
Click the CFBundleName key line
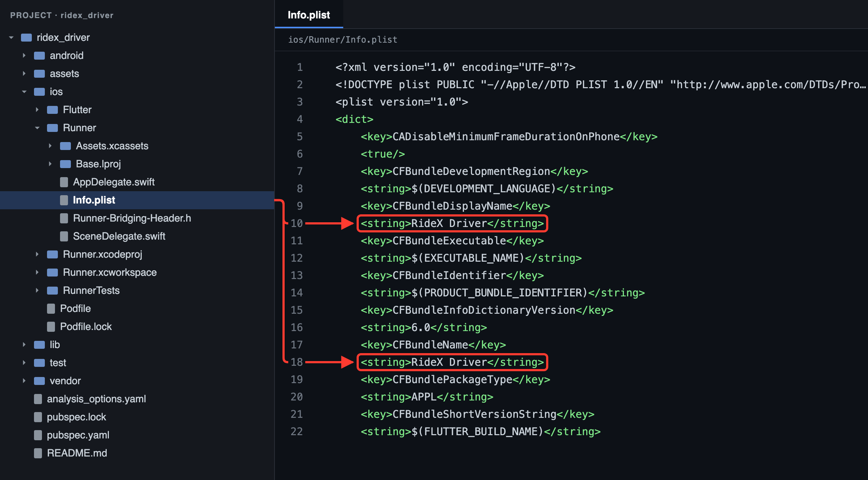point(433,345)
